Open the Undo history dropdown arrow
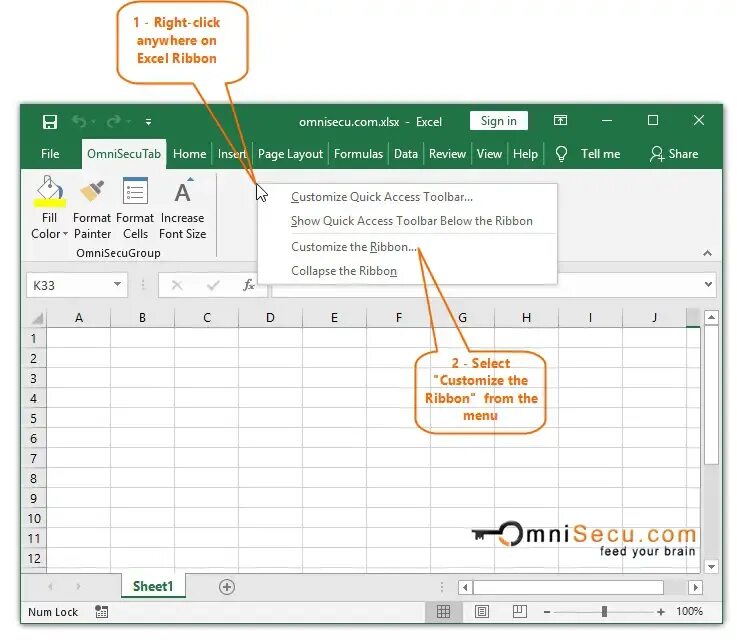The width and height of the screenshot is (737, 640). pyautogui.click(x=93, y=122)
